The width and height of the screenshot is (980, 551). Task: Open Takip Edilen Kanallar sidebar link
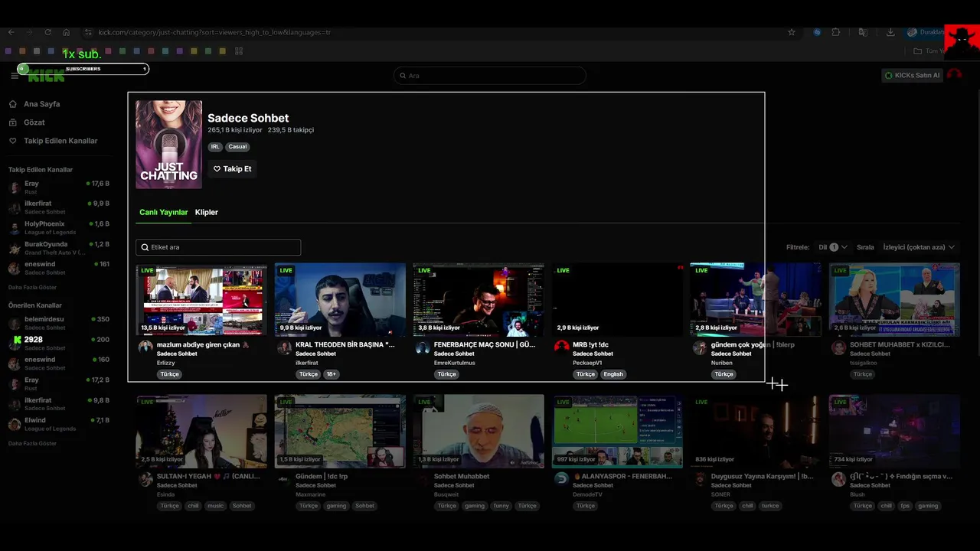(x=60, y=141)
